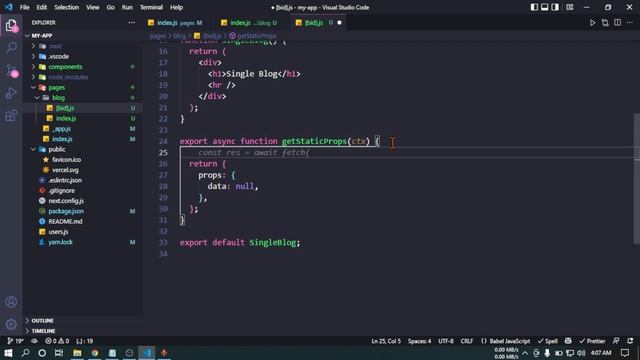Viewport: 640px width, 360px height.
Task: Open Run and Debug view
Action: tap(11, 93)
